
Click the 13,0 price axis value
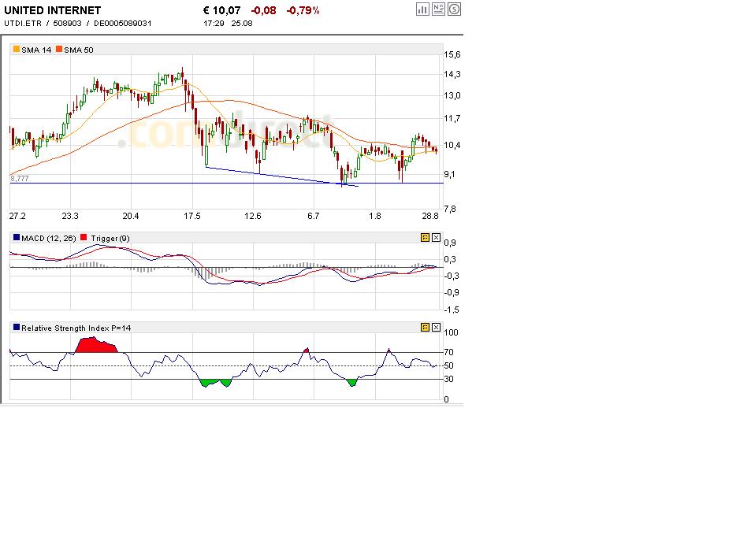[452, 95]
